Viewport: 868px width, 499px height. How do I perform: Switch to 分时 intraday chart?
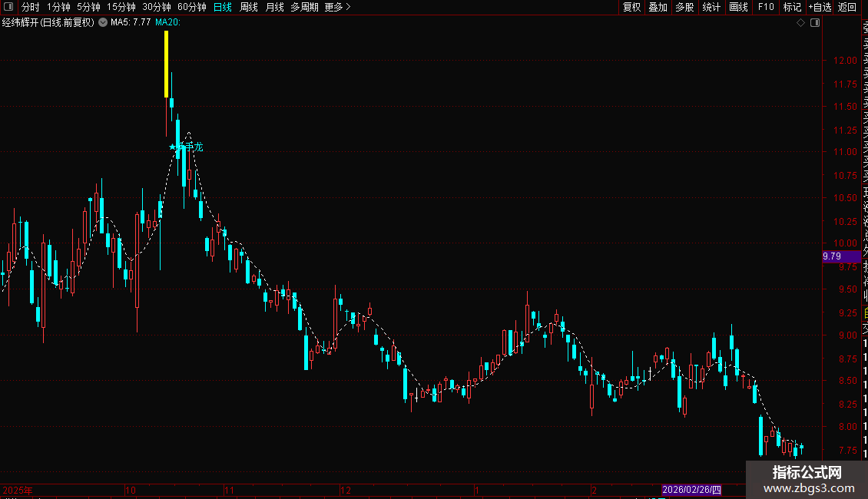(31, 7)
